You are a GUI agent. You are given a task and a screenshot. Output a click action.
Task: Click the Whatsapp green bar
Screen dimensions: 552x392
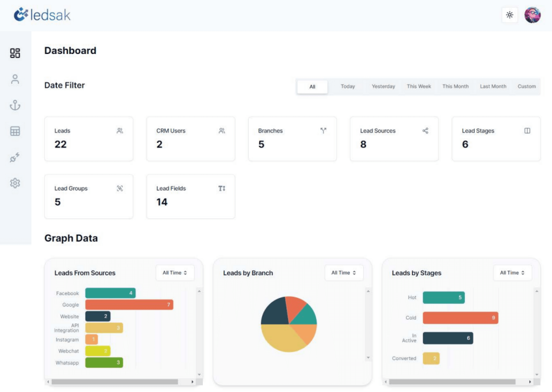coord(104,362)
